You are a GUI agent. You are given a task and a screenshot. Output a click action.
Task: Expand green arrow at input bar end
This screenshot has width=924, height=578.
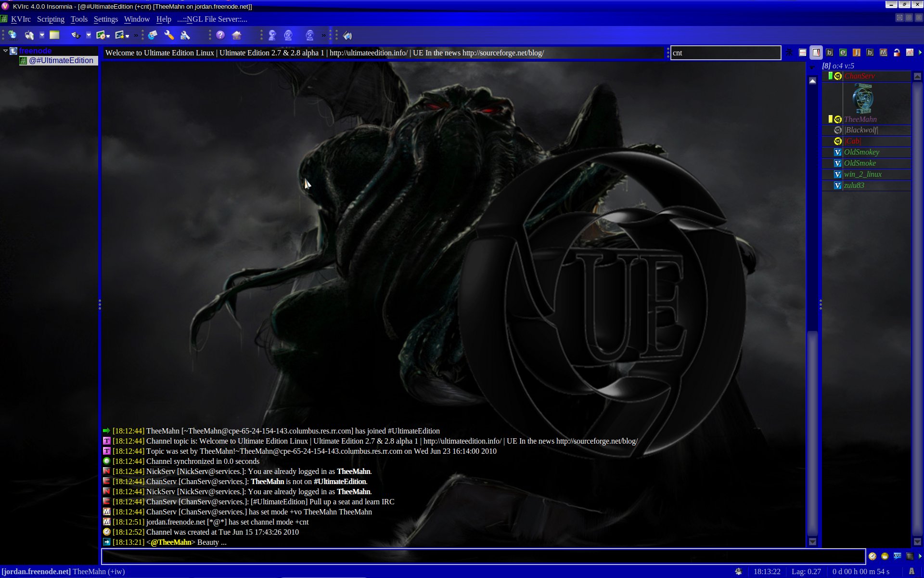point(920,556)
